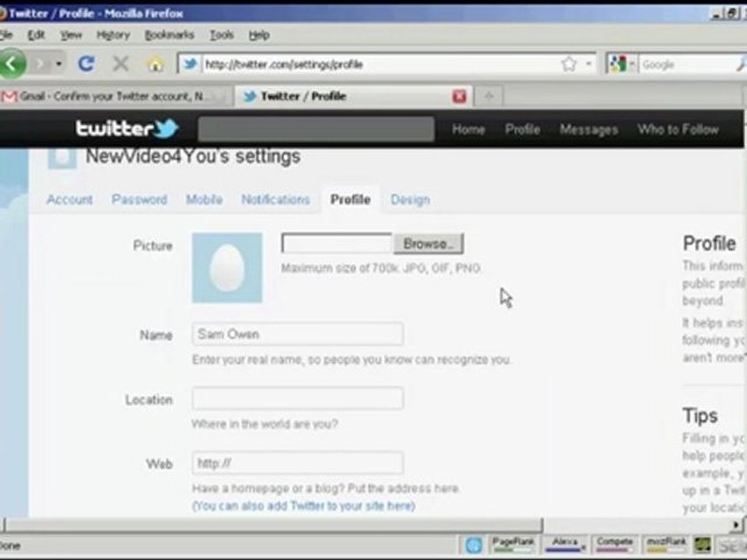
Task: Follow the add Twitter to your site link
Action: [x=303, y=506]
